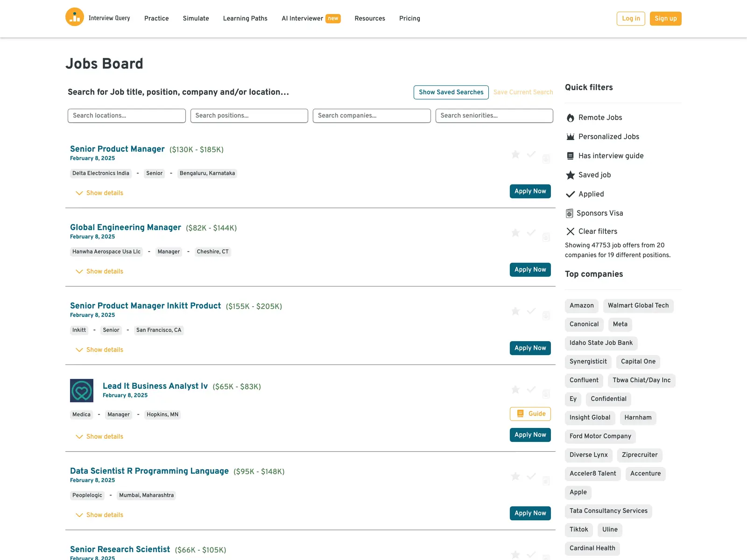This screenshot has width=747, height=560.
Task: Expand Show details for Senior Product Manager
Action: [x=99, y=193]
